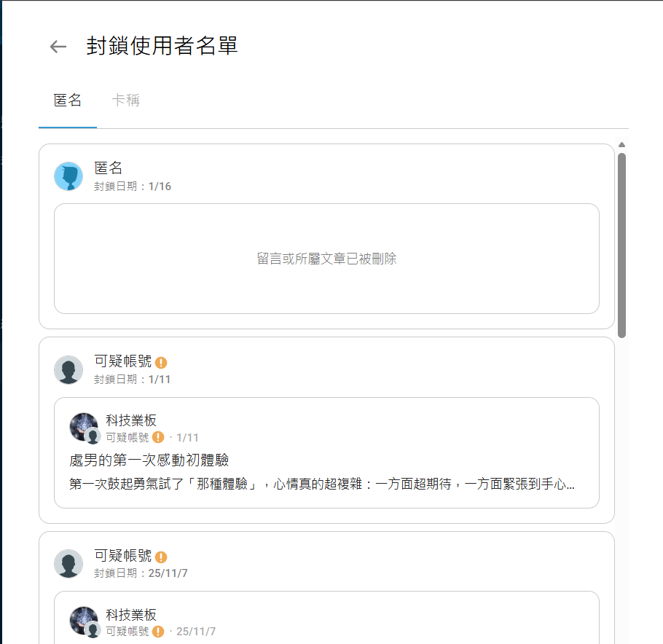This screenshot has height=644, width=663.
Task: Open 科技業板 board name in 25/11/7 post
Action: coord(131,614)
